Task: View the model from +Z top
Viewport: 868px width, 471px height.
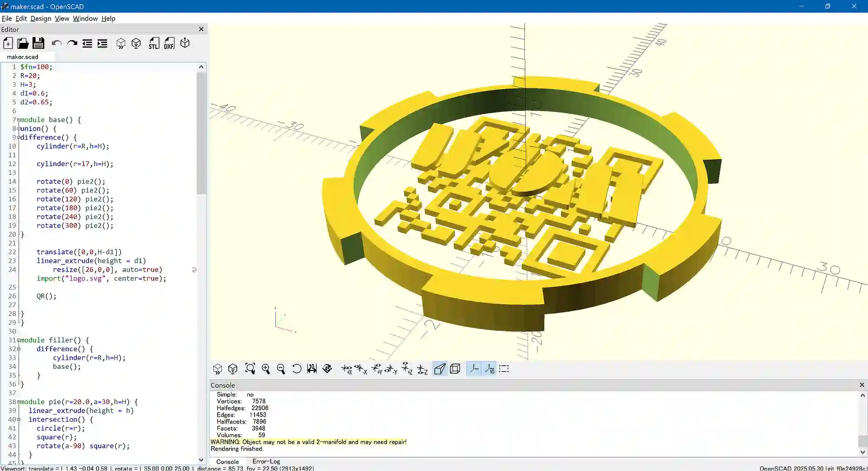Action: tap(407, 369)
